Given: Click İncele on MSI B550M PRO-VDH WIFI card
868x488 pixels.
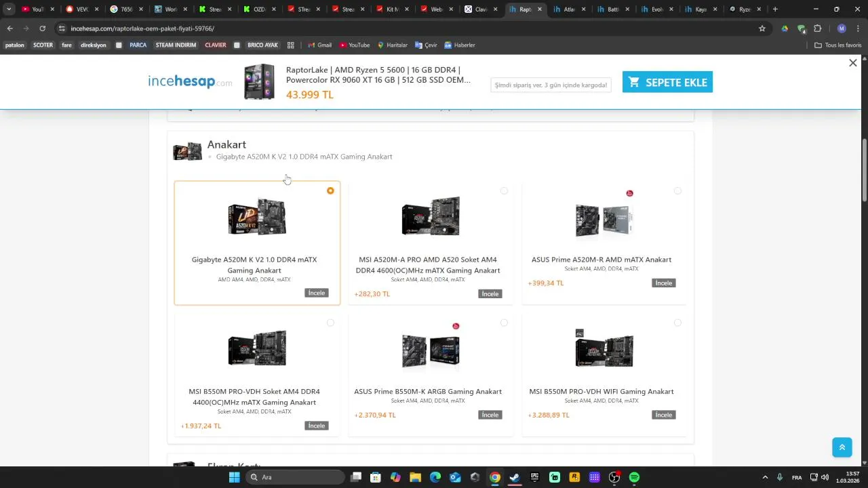Looking at the screenshot, I should click(x=664, y=414).
